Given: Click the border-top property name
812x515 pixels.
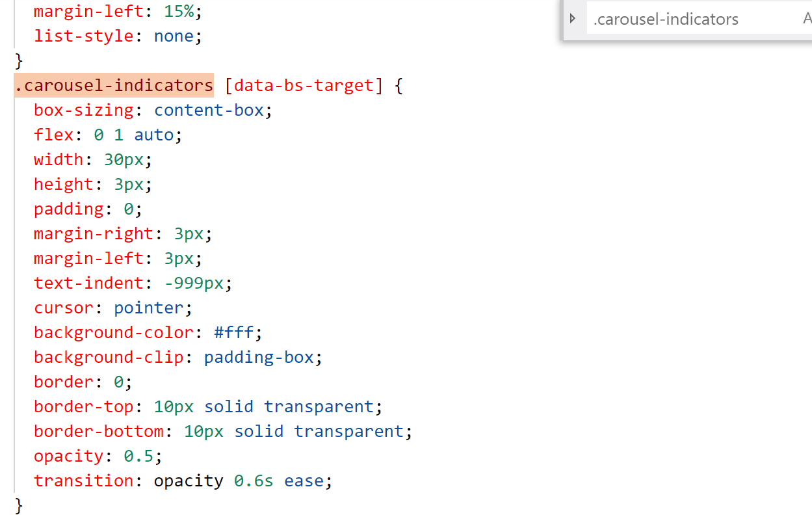Looking at the screenshot, I should click(x=84, y=406).
